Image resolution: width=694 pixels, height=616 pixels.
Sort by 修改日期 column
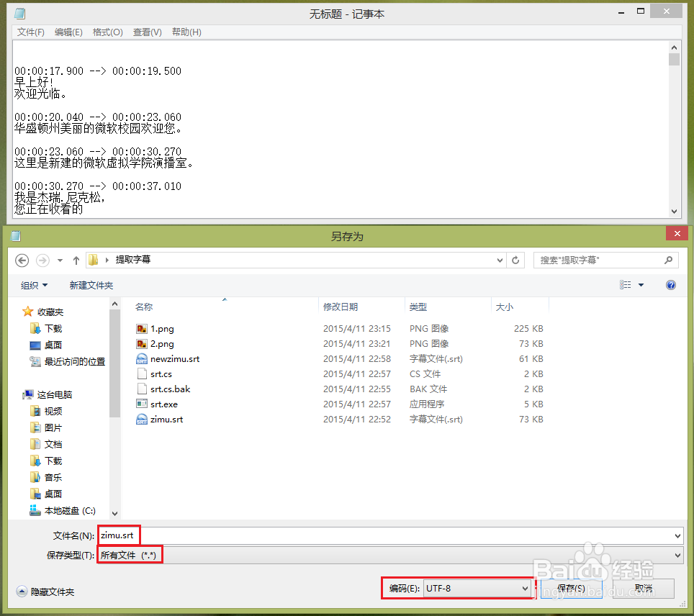pos(341,307)
